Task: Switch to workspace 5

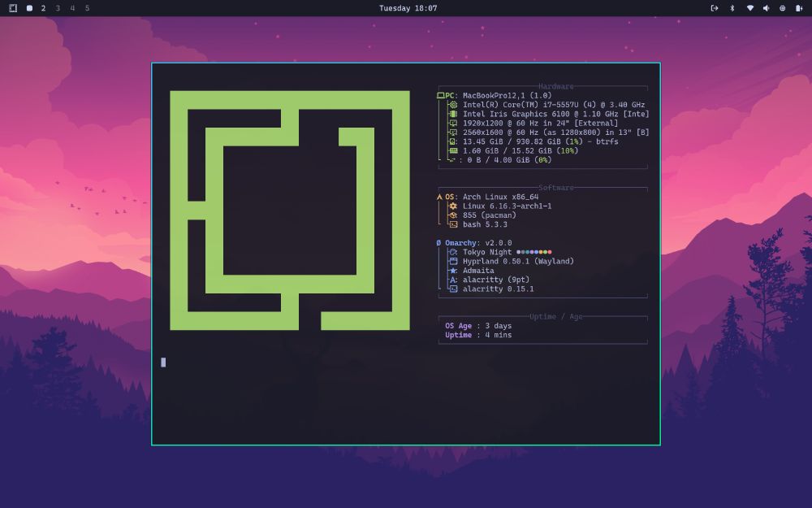Action: pos(87,8)
